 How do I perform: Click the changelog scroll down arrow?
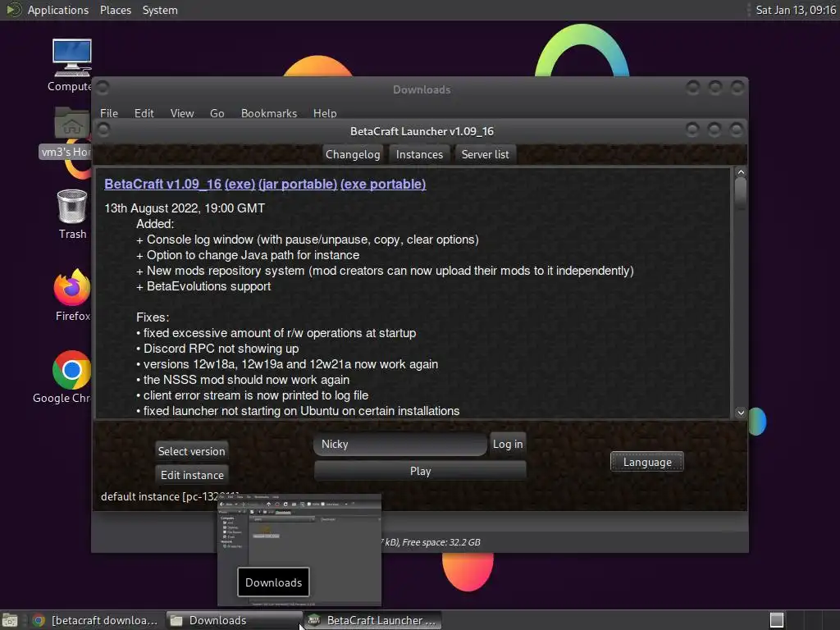tap(741, 413)
